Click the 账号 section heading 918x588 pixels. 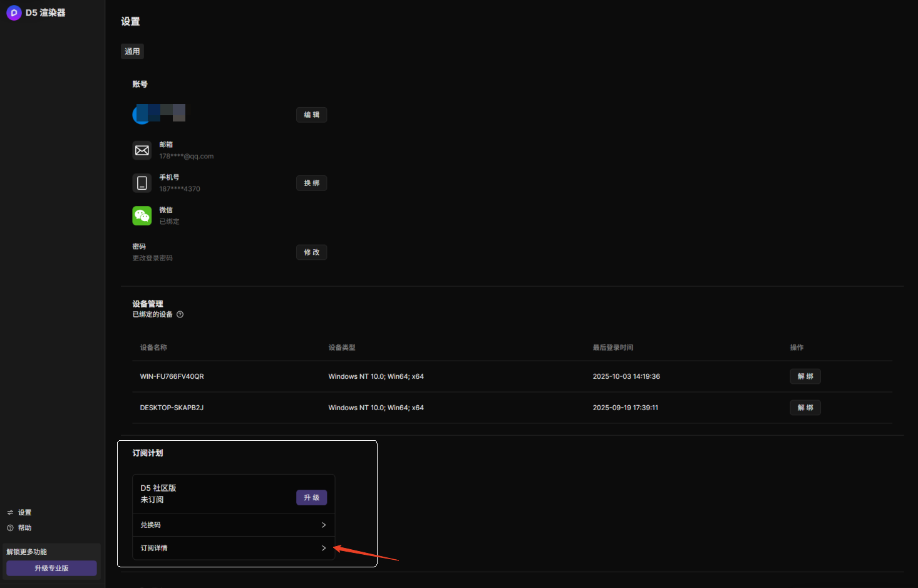[140, 84]
